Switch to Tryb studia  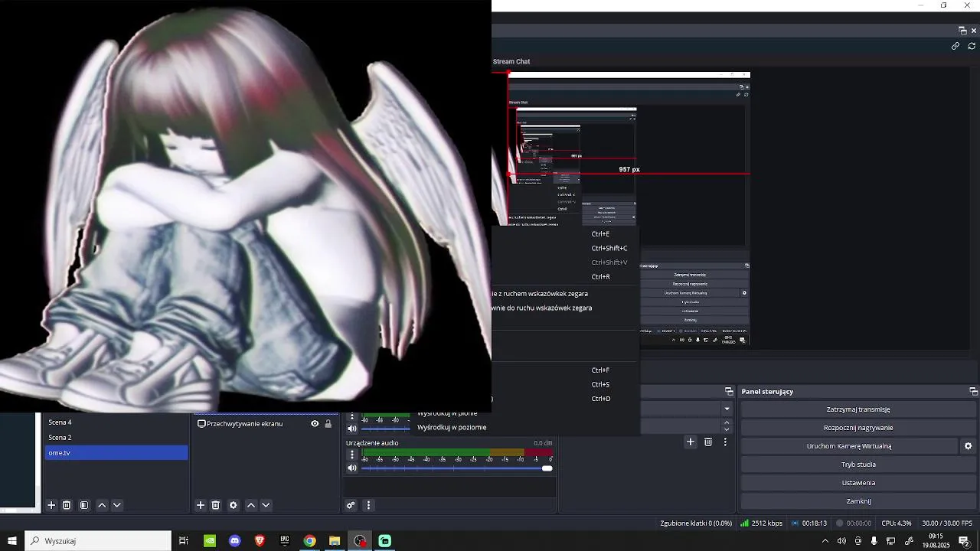point(858,465)
